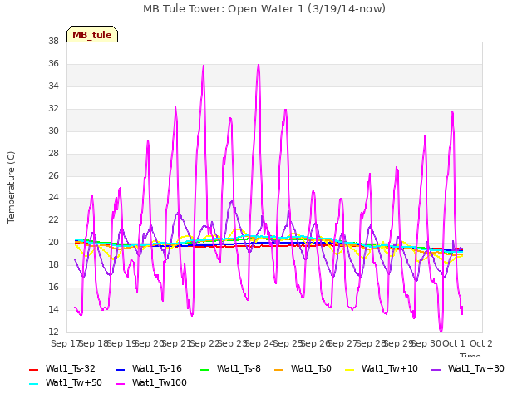Click the magenta Wat1_Tw100 legend swatch
Screen dimensions: 532x399
coord(120,384)
